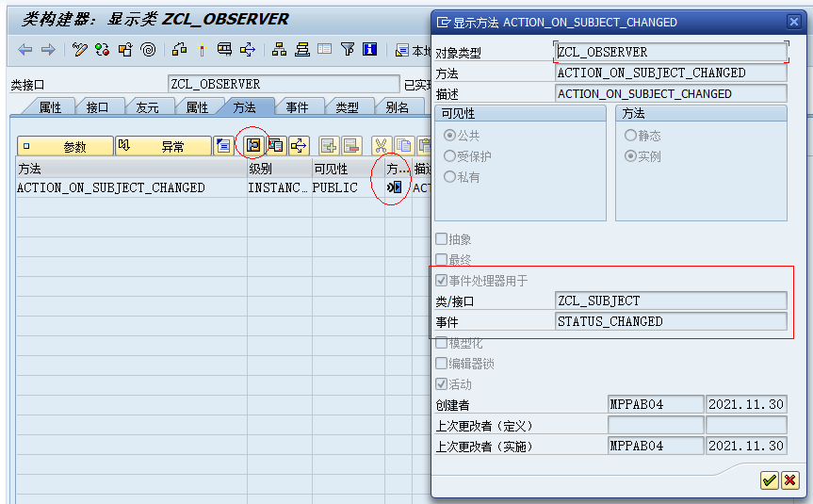Open the blue information icon
Image resolution: width=813 pixels, height=504 pixels.
tap(369, 50)
